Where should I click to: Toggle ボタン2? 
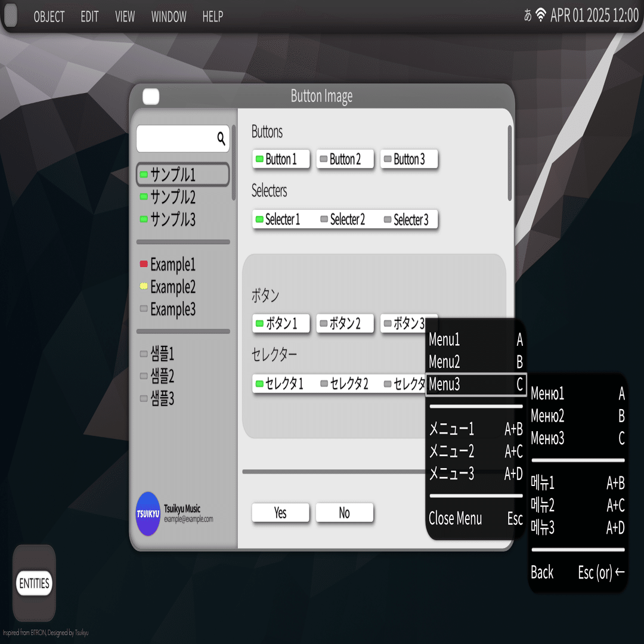(345, 323)
